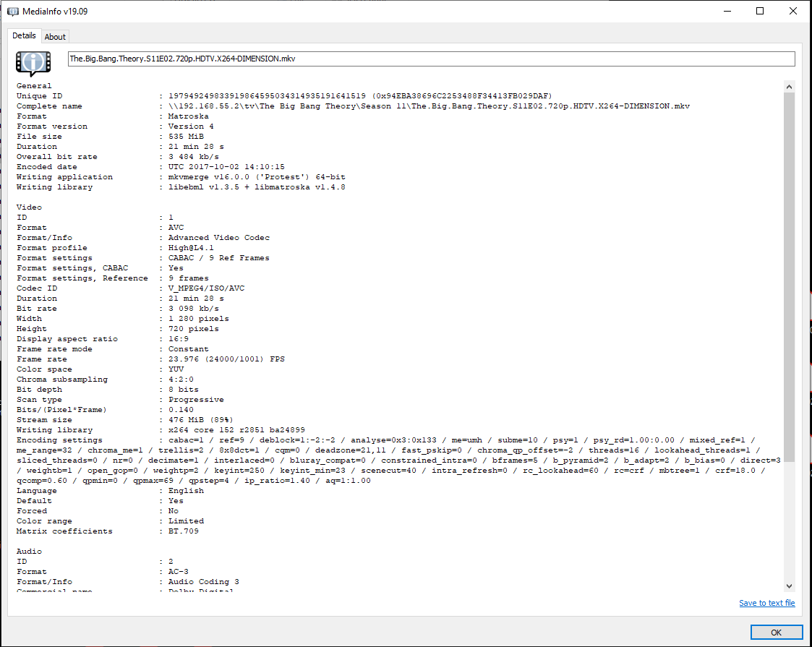This screenshot has width=812, height=647.
Task: Click the 'Audio' section heading
Action: 29,552
